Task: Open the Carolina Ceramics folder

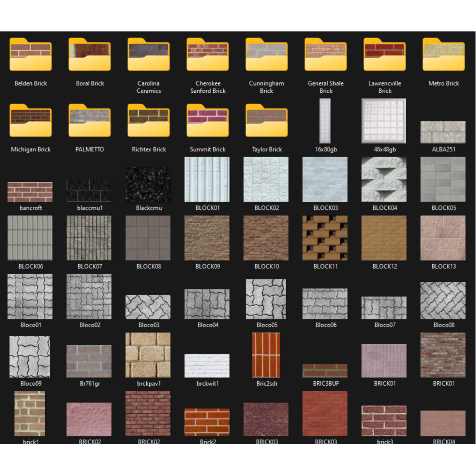Action: tap(149, 55)
